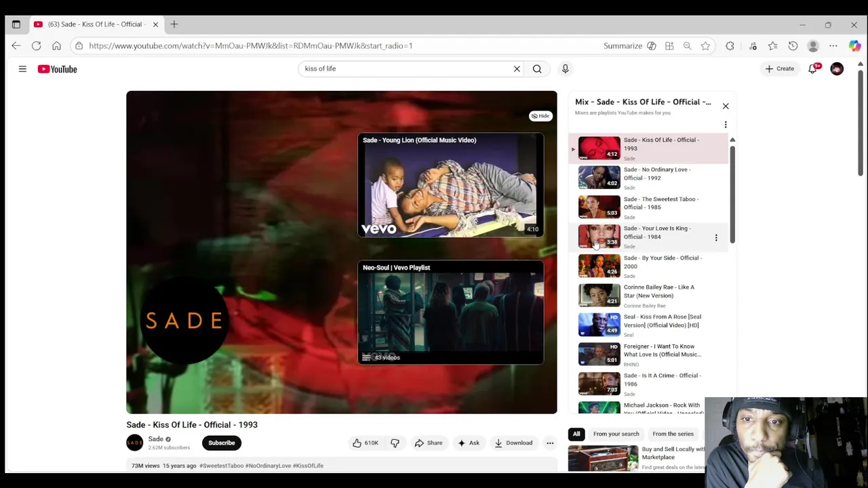Open browser profile icon
The image size is (868, 488).
[813, 45]
